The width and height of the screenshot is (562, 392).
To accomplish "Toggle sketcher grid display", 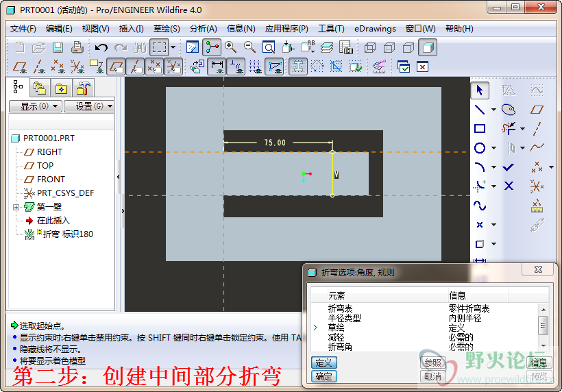I will click(255, 66).
